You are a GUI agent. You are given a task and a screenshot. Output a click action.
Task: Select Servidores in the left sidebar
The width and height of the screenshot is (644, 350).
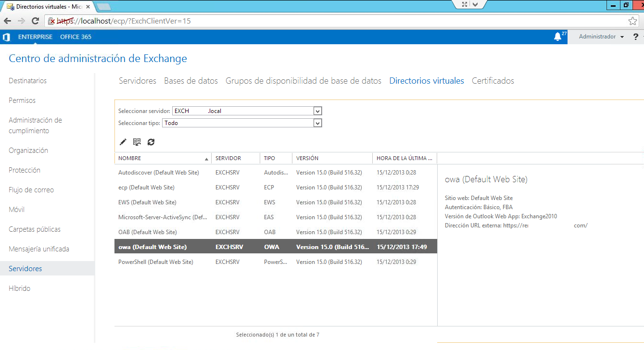47,269
